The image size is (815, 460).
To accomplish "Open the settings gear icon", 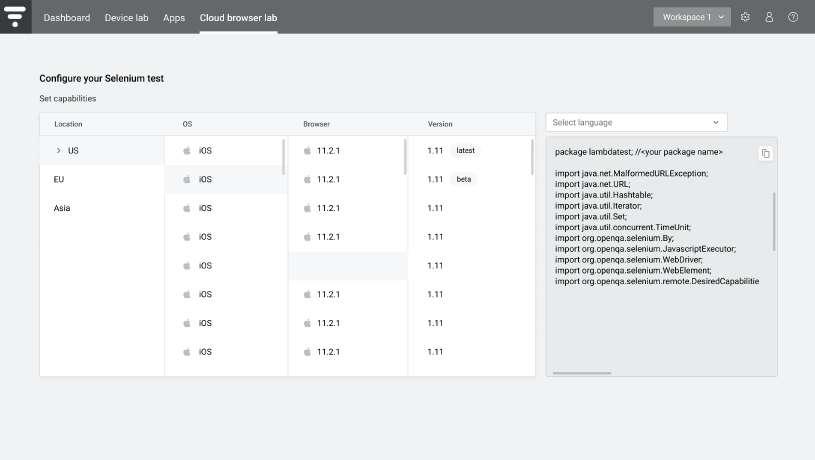I will (745, 17).
